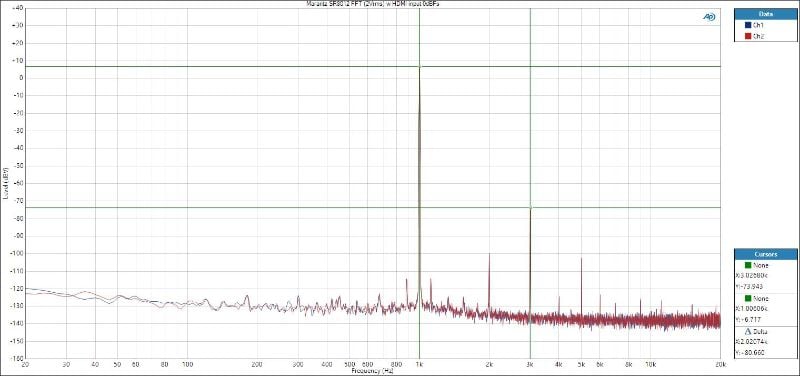Click the first cursor's green square icon
The height and width of the screenshot is (376, 800).
tap(748, 265)
